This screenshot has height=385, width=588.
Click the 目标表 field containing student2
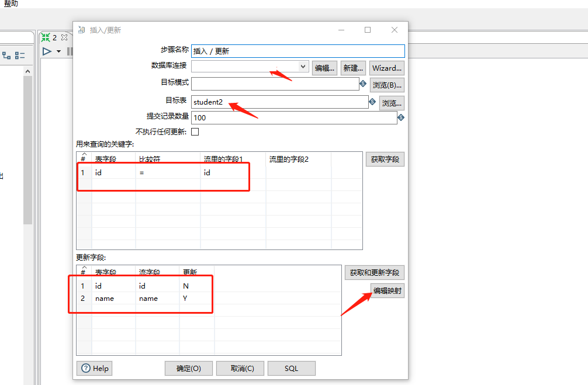[280, 102]
